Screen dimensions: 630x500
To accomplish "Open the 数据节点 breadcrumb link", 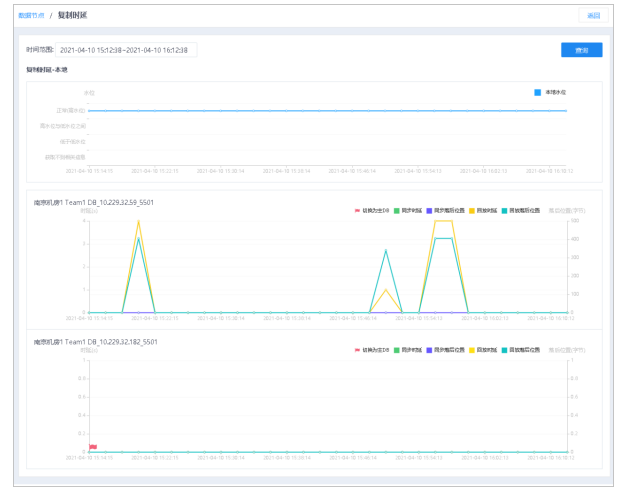I will pyautogui.click(x=31, y=15).
